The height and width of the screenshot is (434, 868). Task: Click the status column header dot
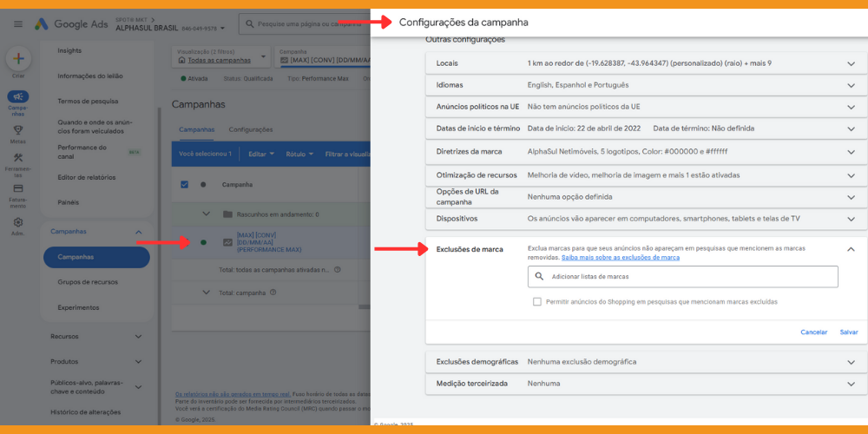tap(203, 184)
